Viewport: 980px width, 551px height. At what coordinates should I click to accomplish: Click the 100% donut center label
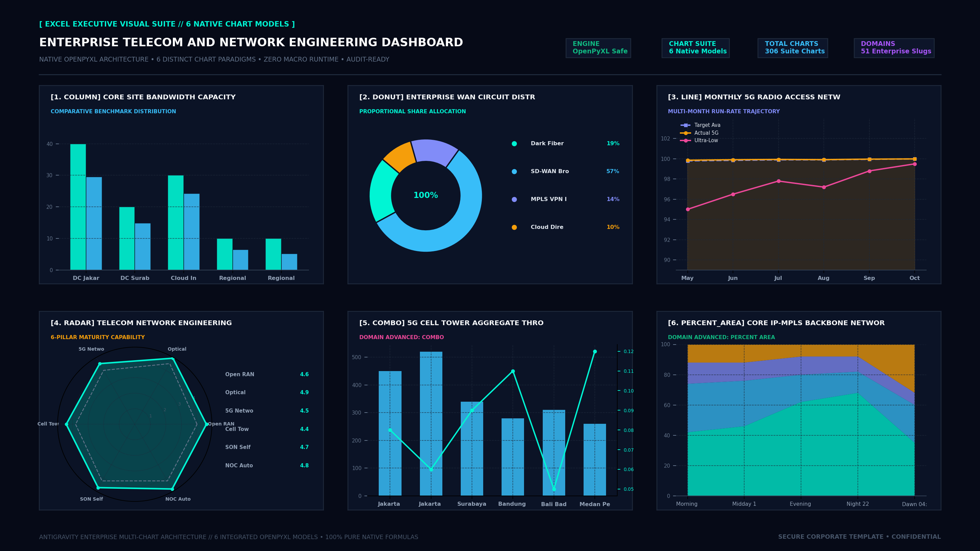click(x=426, y=196)
